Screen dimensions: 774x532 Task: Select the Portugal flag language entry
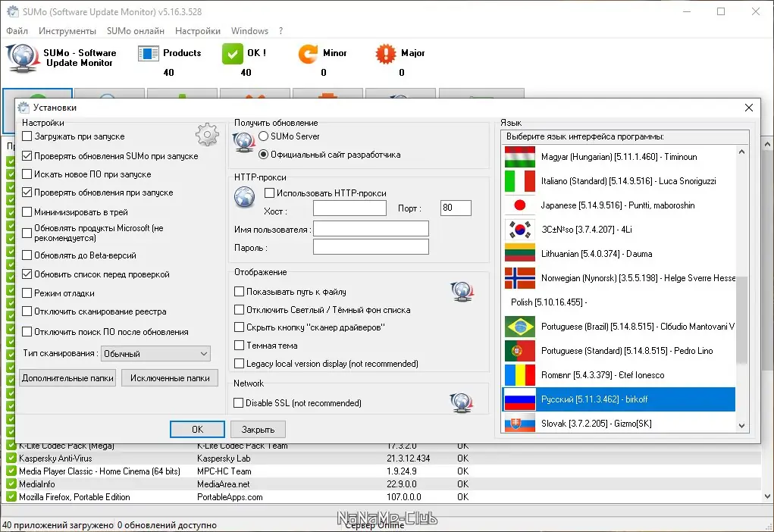pyautogui.click(x=619, y=350)
